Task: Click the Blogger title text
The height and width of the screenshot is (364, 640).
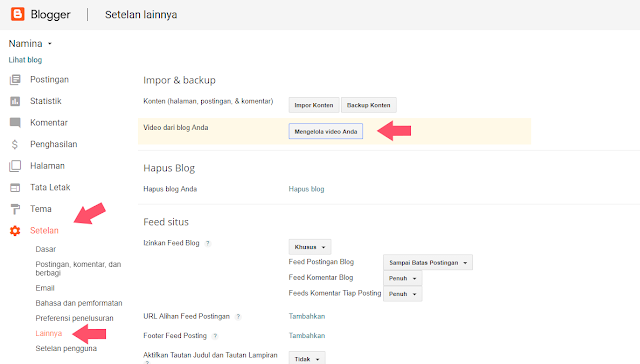Action: [51, 15]
